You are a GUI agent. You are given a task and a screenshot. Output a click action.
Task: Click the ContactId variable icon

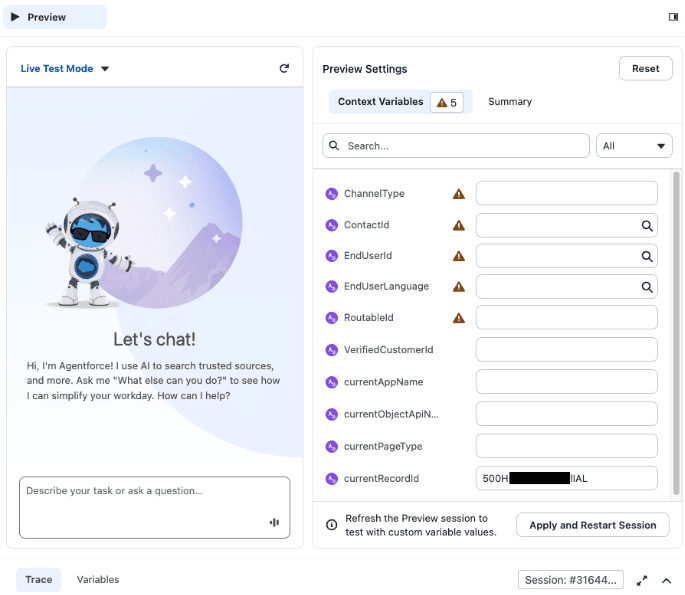[x=332, y=225]
